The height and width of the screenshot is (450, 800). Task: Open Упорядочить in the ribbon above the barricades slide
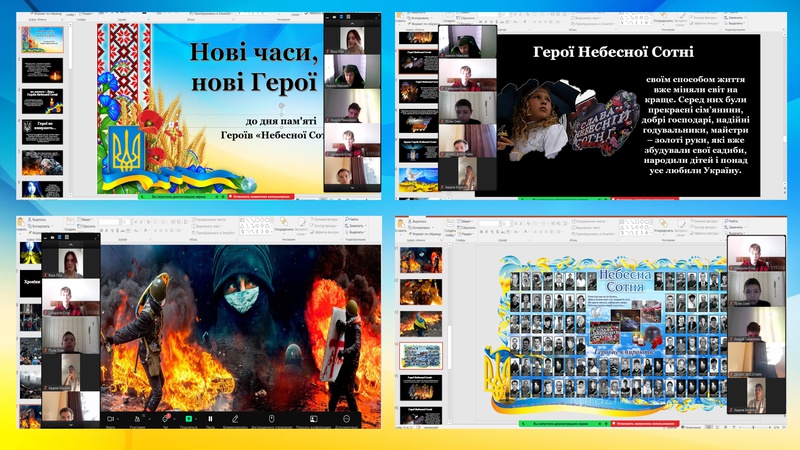click(284, 225)
